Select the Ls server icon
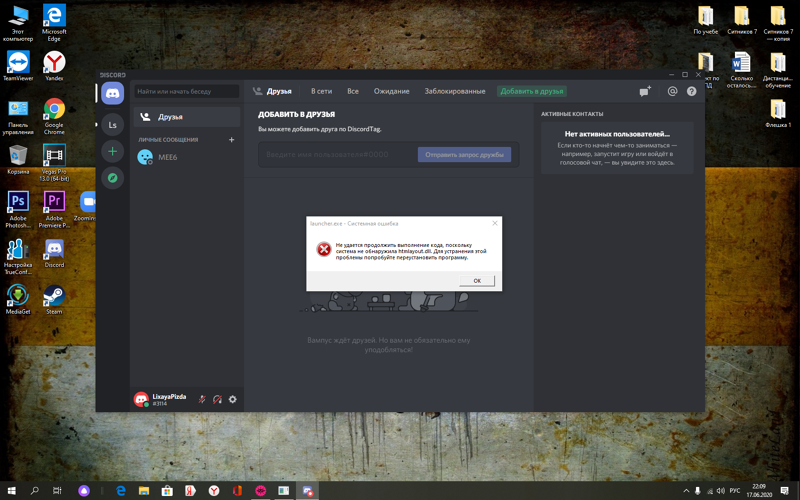 tap(112, 125)
